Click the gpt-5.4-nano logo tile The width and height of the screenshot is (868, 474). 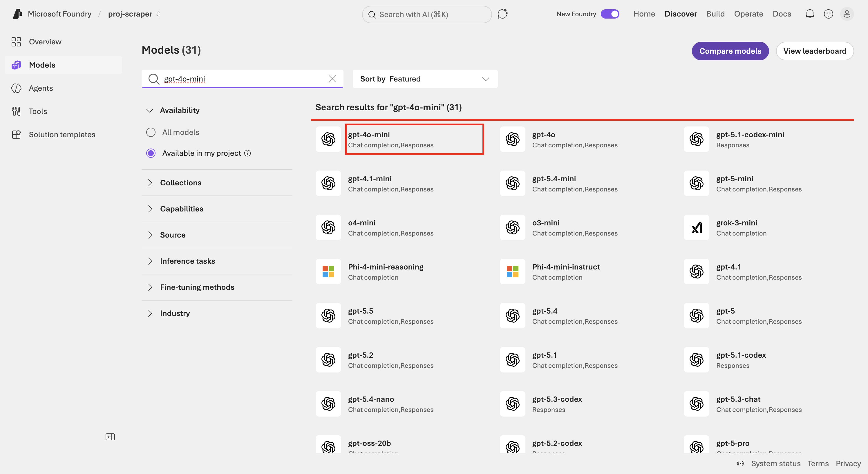[328, 404]
